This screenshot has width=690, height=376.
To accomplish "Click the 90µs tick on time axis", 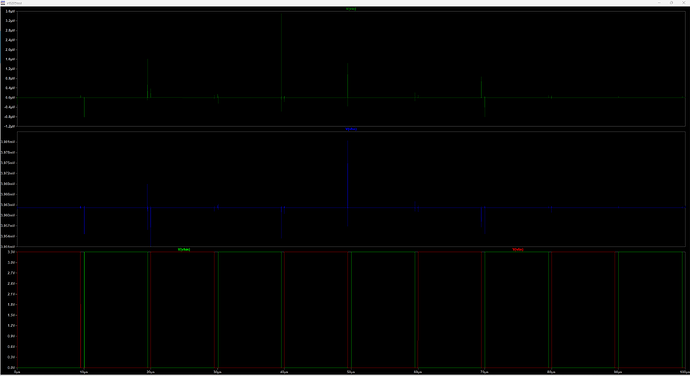I will [x=618, y=372].
